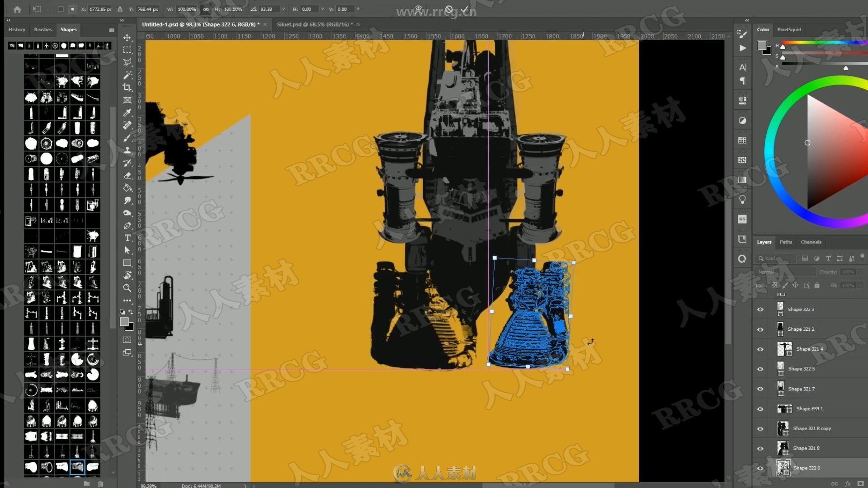Select the Frame tool
This screenshot has height=488, width=868.
(127, 100)
